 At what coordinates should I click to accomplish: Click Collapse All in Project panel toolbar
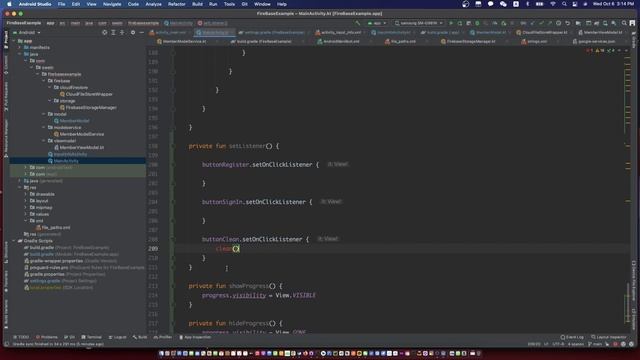(x=122, y=32)
